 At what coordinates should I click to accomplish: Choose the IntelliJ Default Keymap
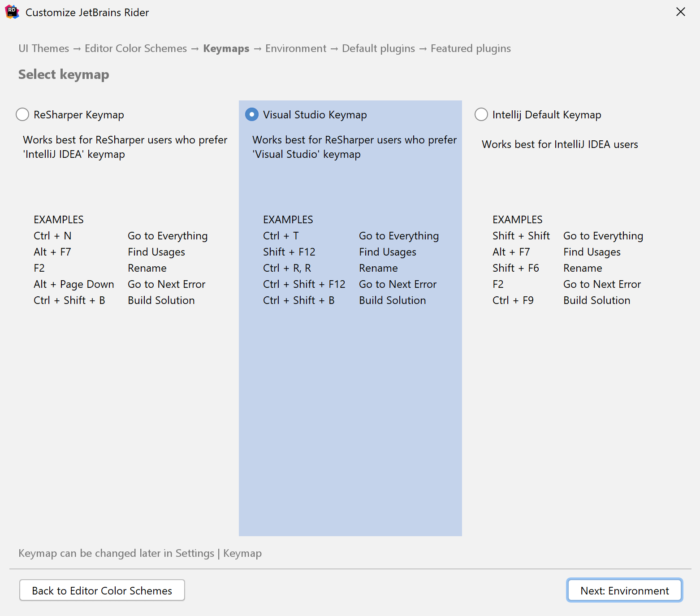point(481,114)
